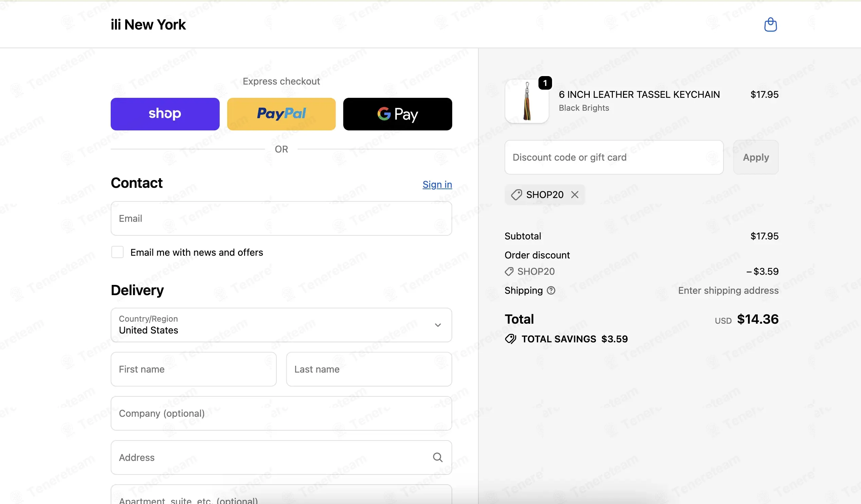This screenshot has width=861, height=504.
Task: Click the total savings tag icon
Action: [x=510, y=339]
